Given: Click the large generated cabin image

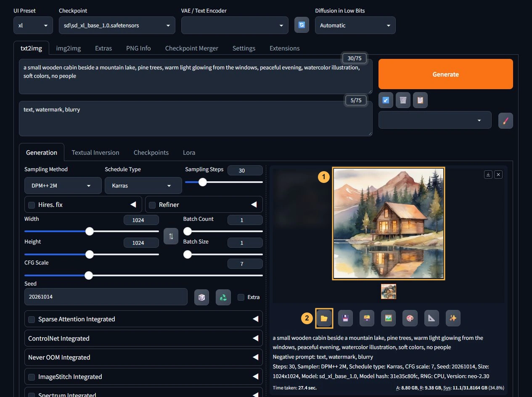Looking at the screenshot, I should [389, 223].
